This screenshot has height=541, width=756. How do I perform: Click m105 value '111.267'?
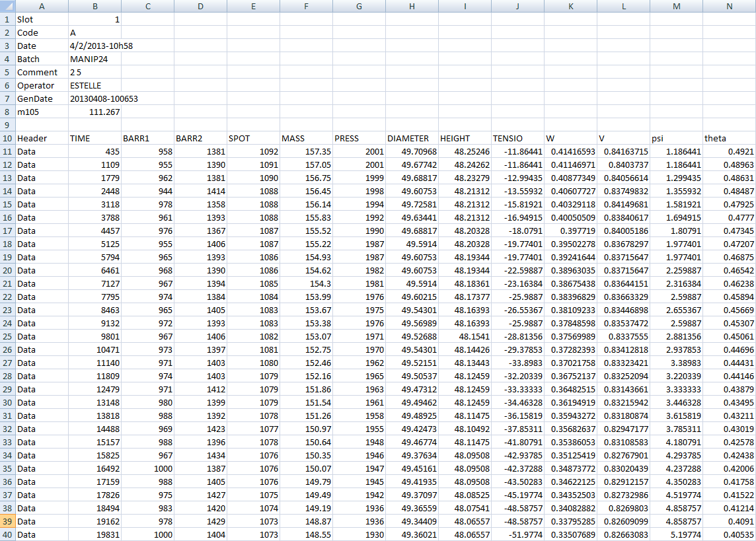[x=95, y=112]
